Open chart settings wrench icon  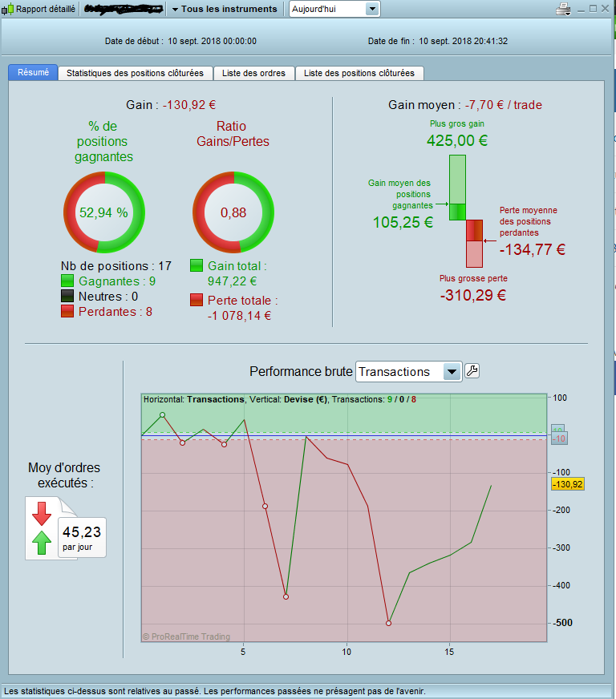(x=472, y=371)
